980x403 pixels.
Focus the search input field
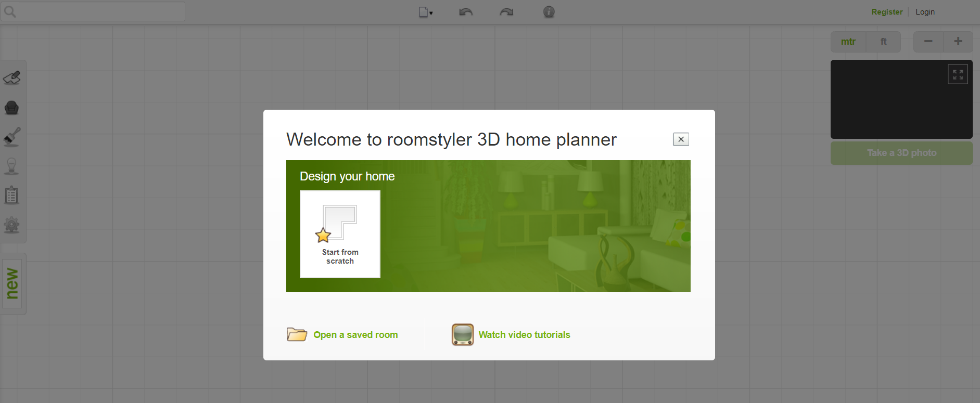[93, 11]
